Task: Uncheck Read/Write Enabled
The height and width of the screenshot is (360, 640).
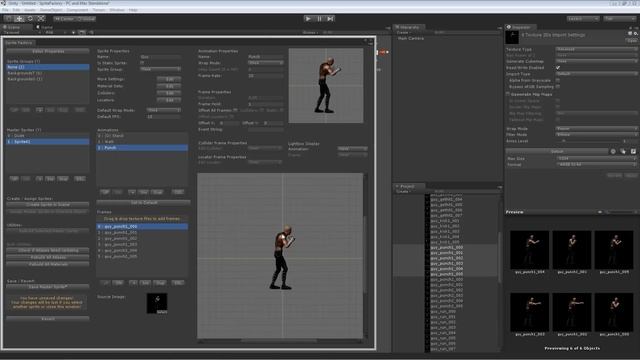Action: [x=558, y=68]
